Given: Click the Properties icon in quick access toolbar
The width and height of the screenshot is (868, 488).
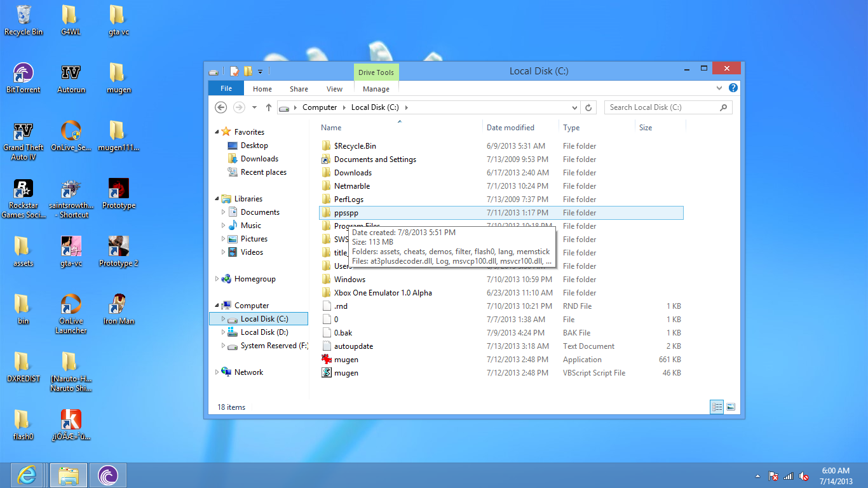Looking at the screenshot, I should coord(234,71).
